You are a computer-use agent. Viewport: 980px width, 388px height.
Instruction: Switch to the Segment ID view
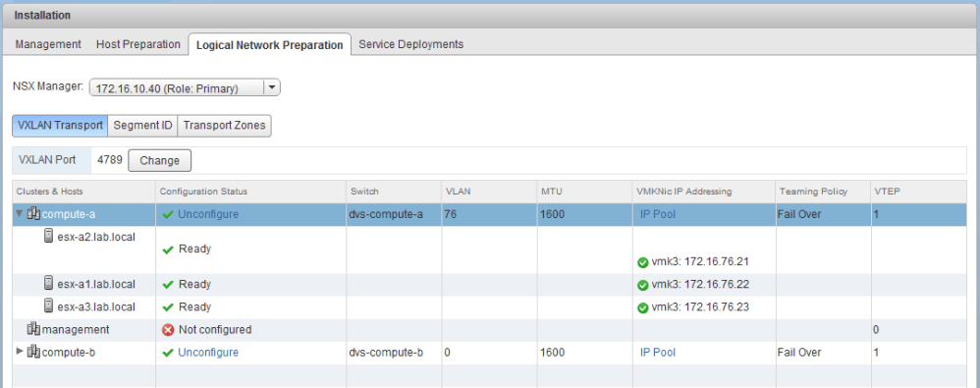142,125
